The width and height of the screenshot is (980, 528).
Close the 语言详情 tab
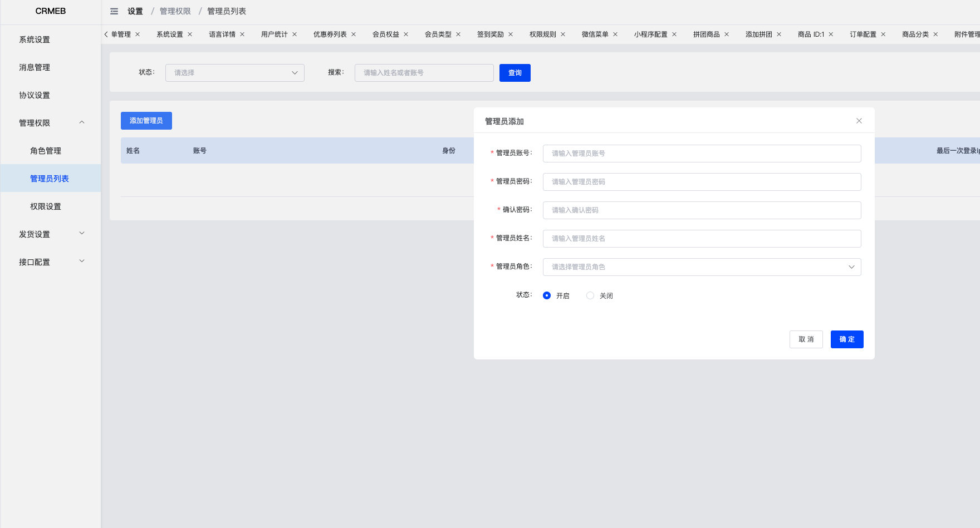click(242, 34)
